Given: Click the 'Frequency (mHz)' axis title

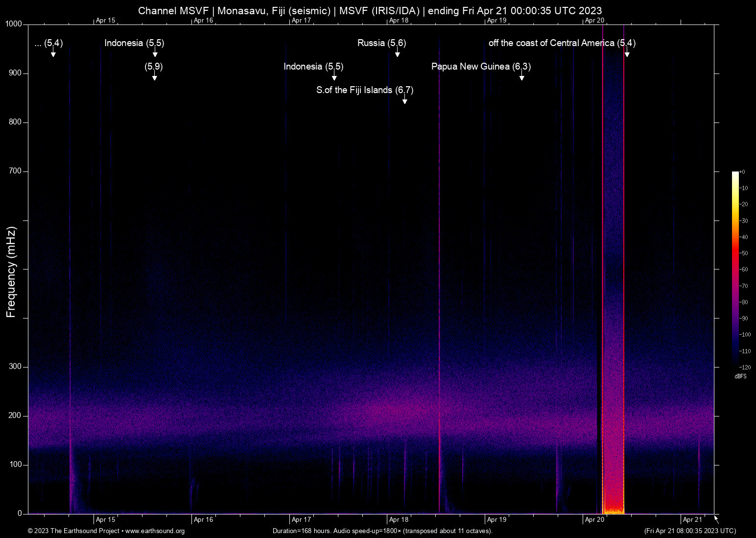Looking at the screenshot, I should pyautogui.click(x=11, y=272).
